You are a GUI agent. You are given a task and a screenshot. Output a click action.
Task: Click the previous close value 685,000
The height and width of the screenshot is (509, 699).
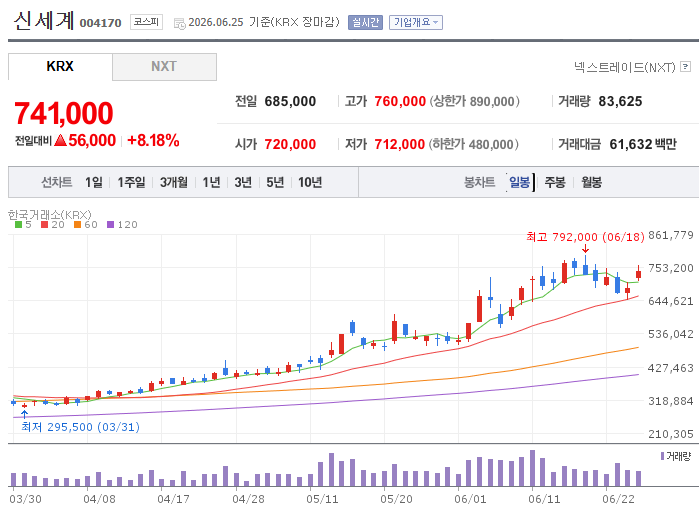[x=290, y=102]
